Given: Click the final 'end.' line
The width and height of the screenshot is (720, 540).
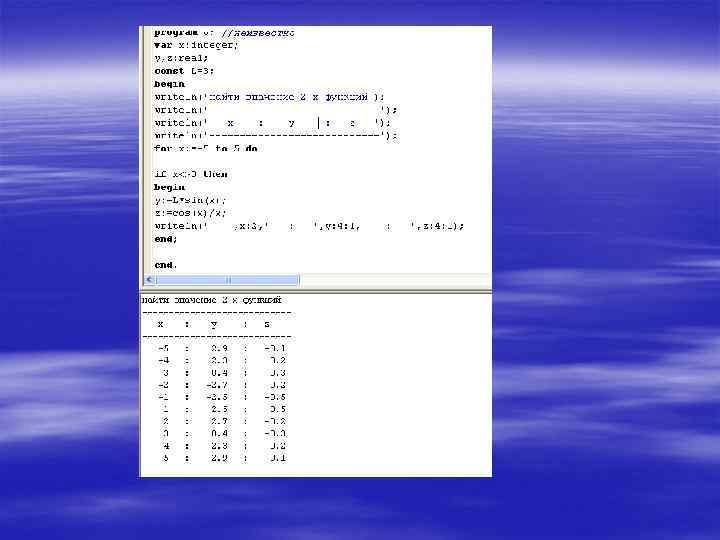Looking at the screenshot, I should [x=166, y=265].
